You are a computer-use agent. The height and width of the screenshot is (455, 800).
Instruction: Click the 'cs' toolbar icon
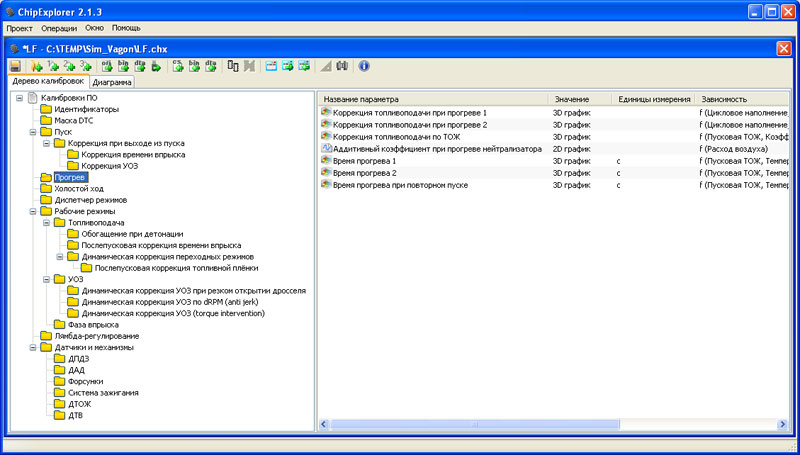(x=178, y=66)
